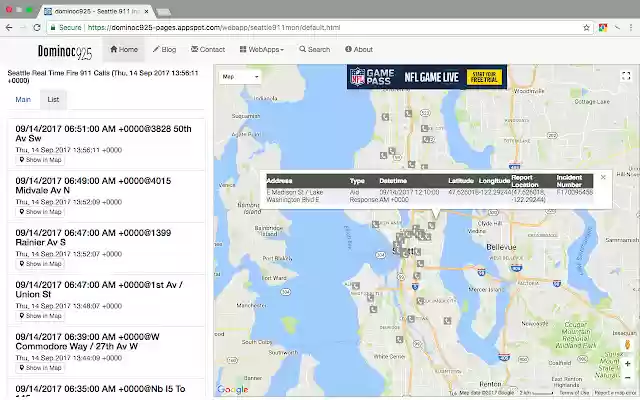
Task: Open the Map type dropdown
Action: [240, 77]
